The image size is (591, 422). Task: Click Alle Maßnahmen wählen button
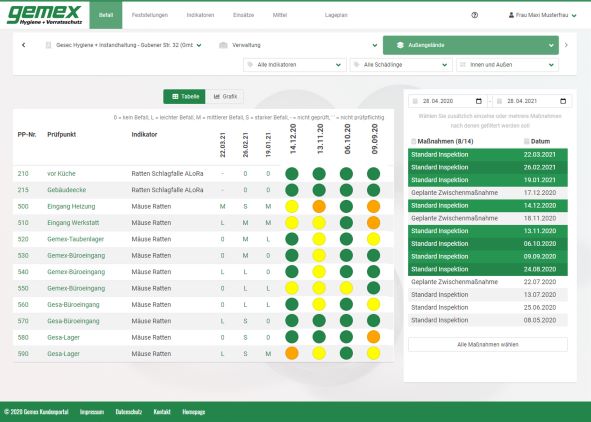click(488, 344)
